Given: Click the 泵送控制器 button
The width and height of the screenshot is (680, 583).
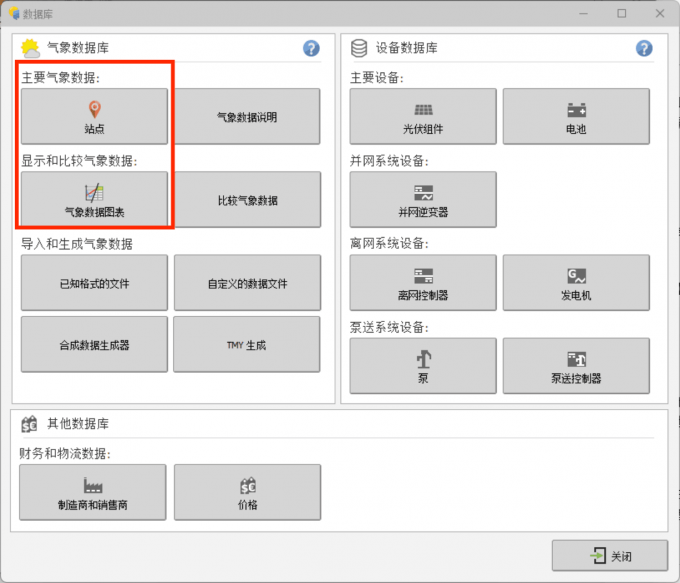Looking at the screenshot, I should (x=576, y=366).
